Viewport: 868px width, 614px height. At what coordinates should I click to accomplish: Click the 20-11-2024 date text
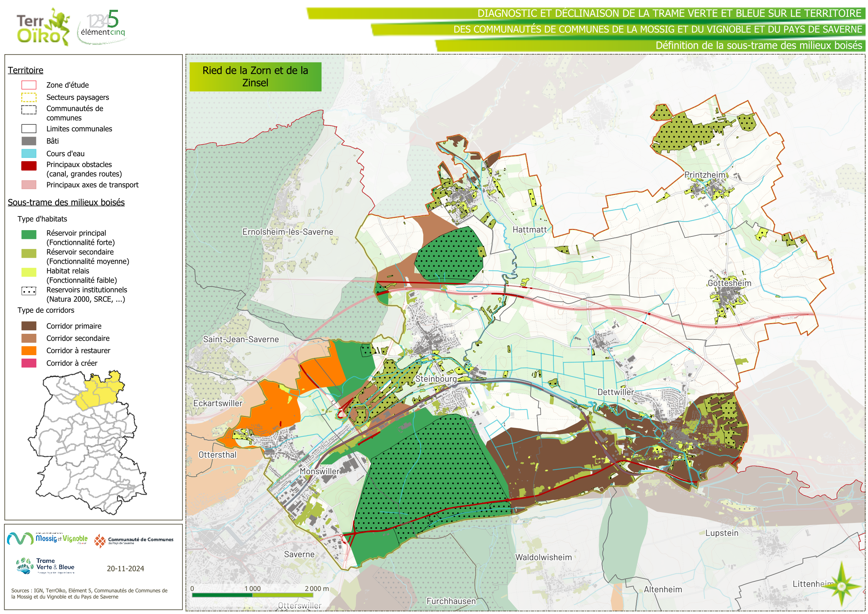coord(125,568)
